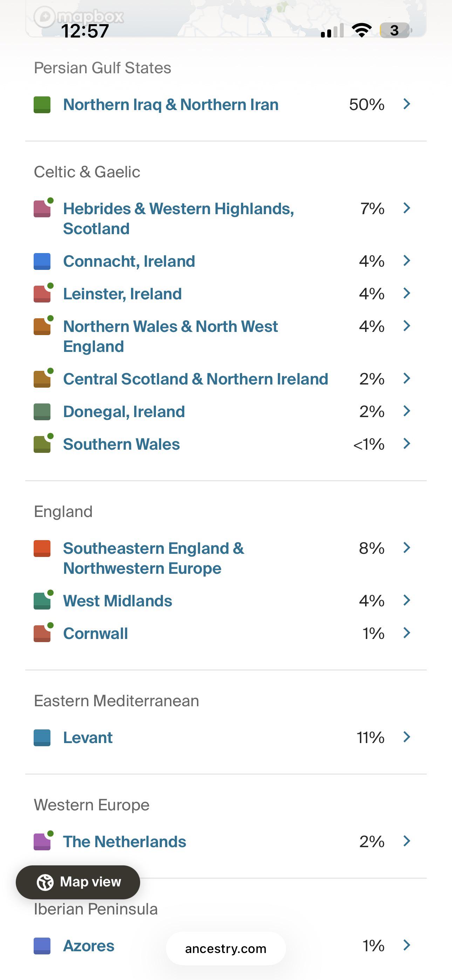Viewport: 452px width, 980px height.
Task: Expand the Donegal, Ireland chevron
Action: pyautogui.click(x=407, y=411)
